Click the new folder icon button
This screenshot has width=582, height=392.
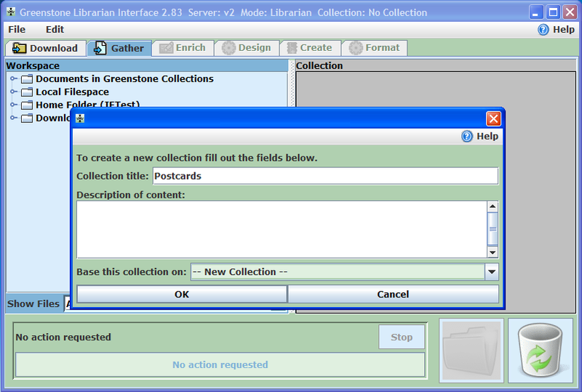(x=471, y=351)
